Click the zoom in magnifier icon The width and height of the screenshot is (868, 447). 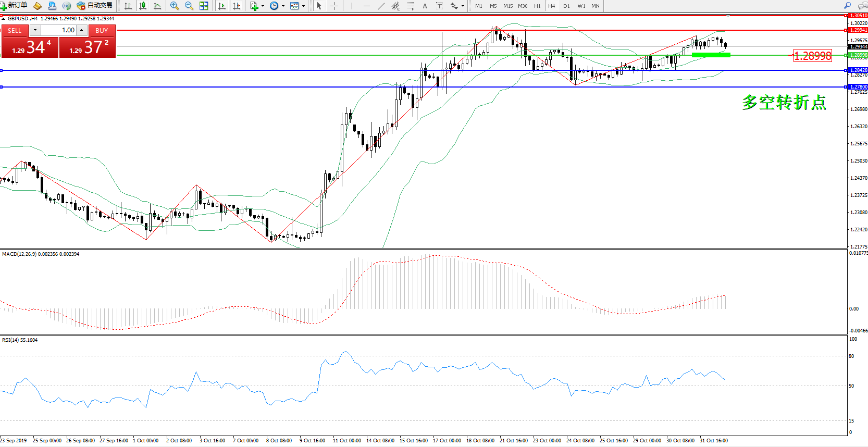tap(175, 6)
